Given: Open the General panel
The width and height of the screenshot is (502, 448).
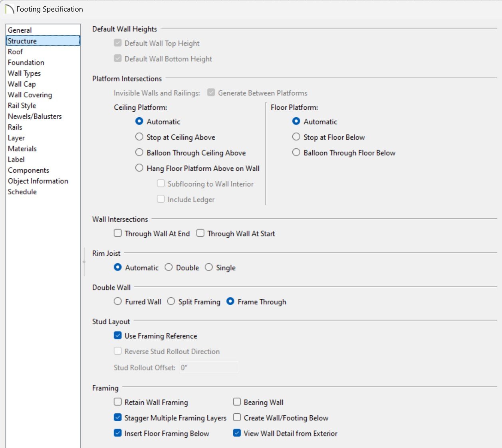Looking at the screenshot, I should click(x=20, y=30).
